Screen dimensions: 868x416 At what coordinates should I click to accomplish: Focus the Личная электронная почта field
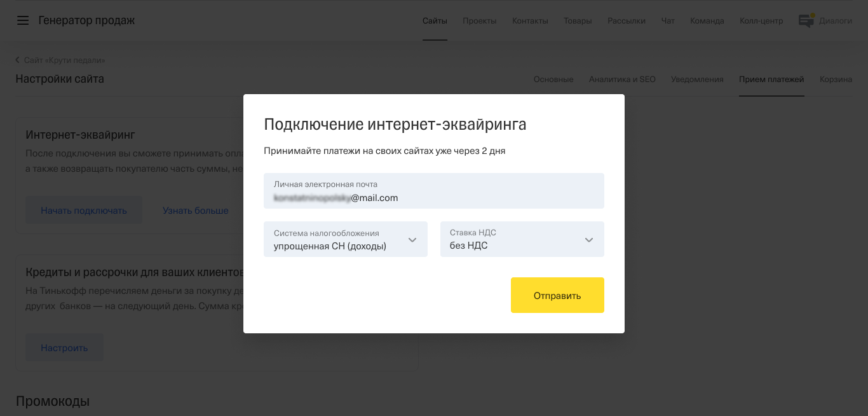pyautogui.click(x=434, y=191)
